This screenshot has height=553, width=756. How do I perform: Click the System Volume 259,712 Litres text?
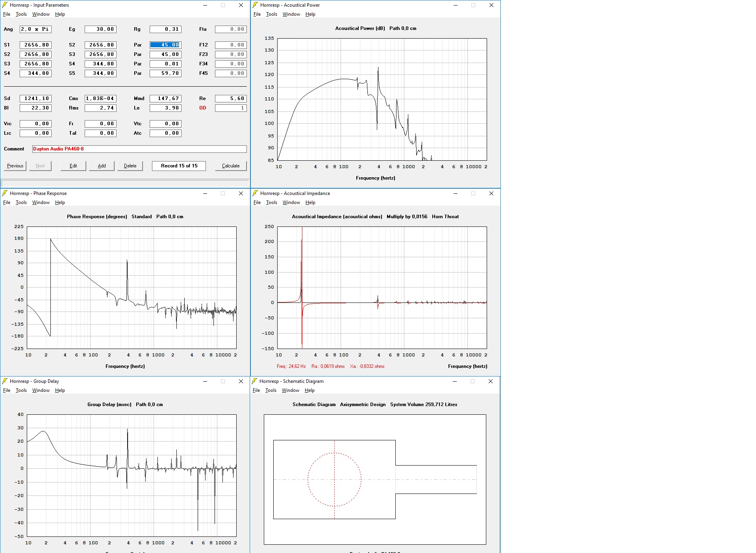pyautogui.click(x=424, y=405)
